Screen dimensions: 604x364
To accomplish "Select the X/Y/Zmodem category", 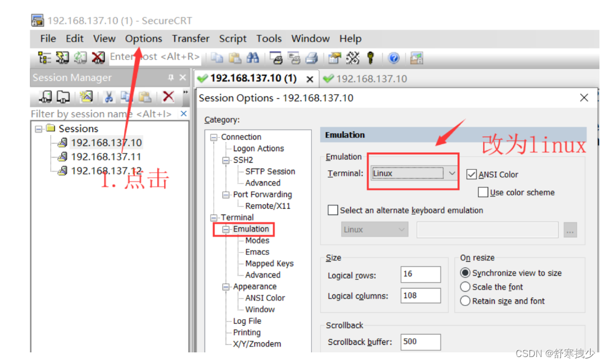I will click(257, 344).
